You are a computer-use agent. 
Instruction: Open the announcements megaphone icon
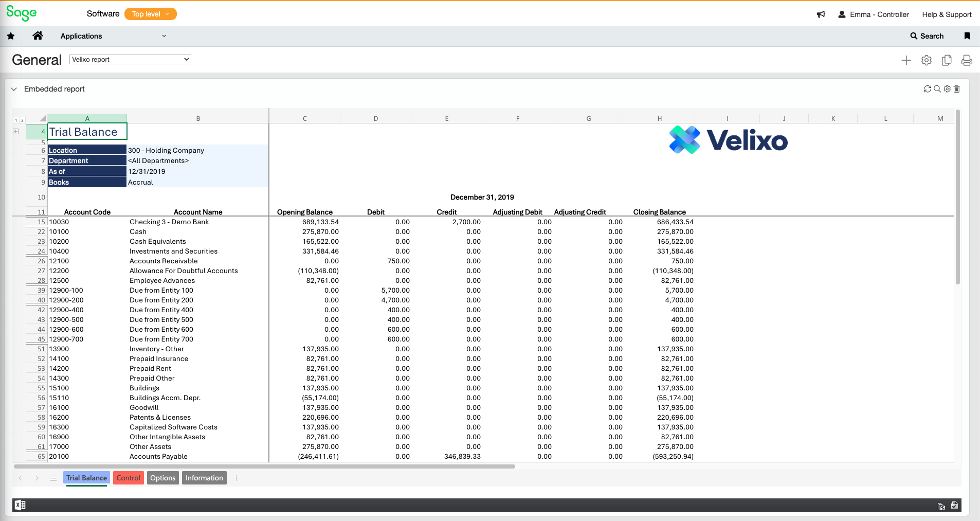(x=821, y=14)
